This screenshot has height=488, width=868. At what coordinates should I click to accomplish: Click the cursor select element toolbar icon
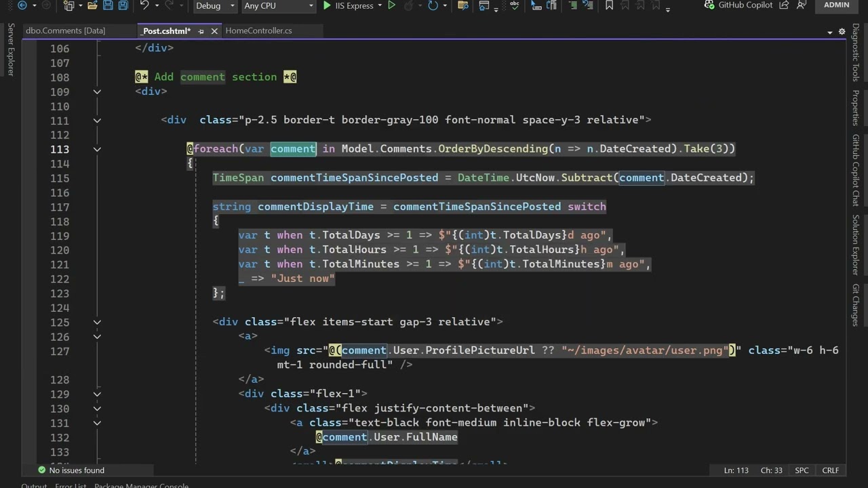536,5
